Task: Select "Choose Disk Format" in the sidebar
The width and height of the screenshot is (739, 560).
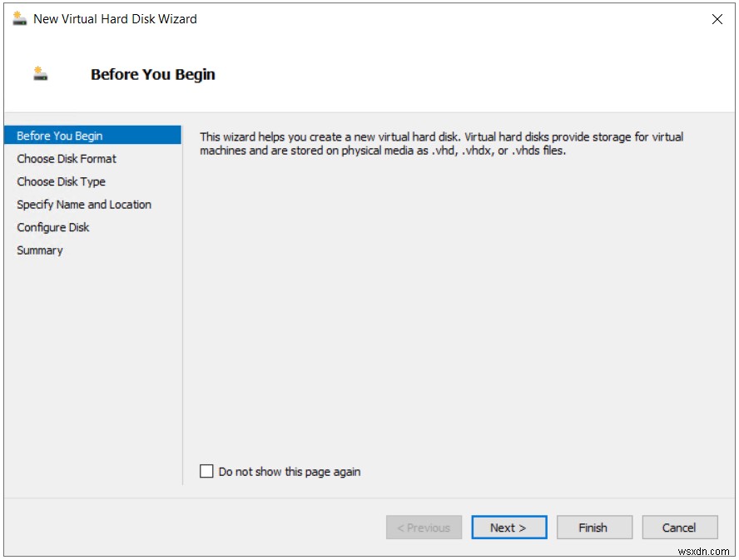Action: click(65, 158)
